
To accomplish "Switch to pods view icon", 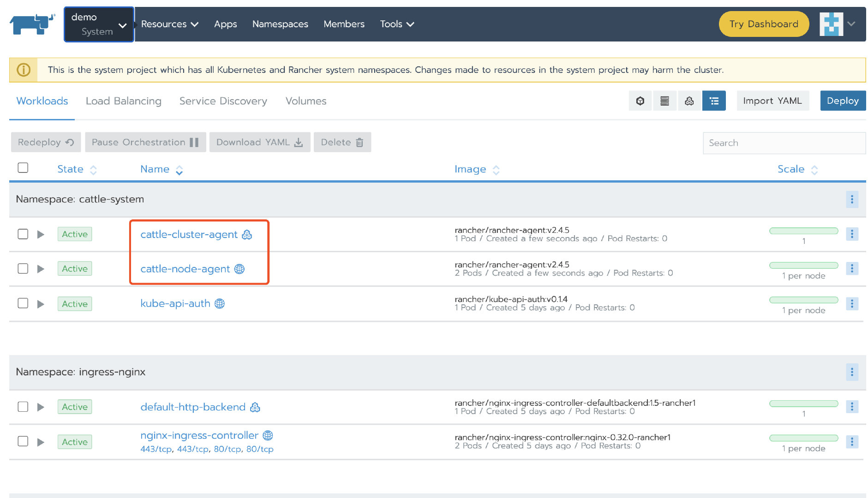I will pos(640,101).
